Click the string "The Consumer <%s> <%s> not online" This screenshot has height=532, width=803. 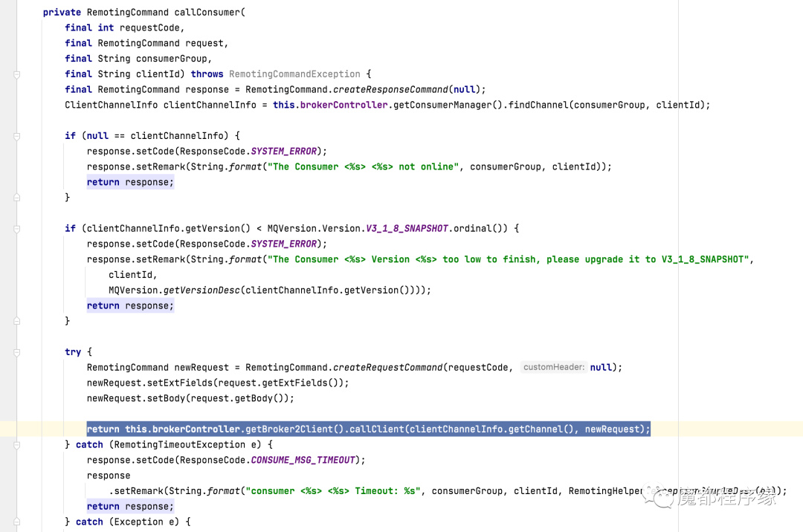pos(363,166)
